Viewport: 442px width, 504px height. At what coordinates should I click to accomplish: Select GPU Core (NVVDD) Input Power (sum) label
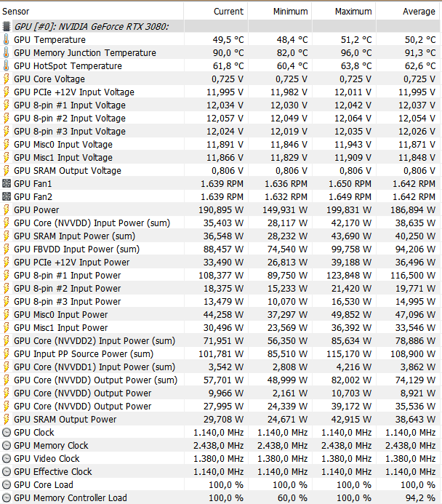pyautogui.click(x=92, y=223)
